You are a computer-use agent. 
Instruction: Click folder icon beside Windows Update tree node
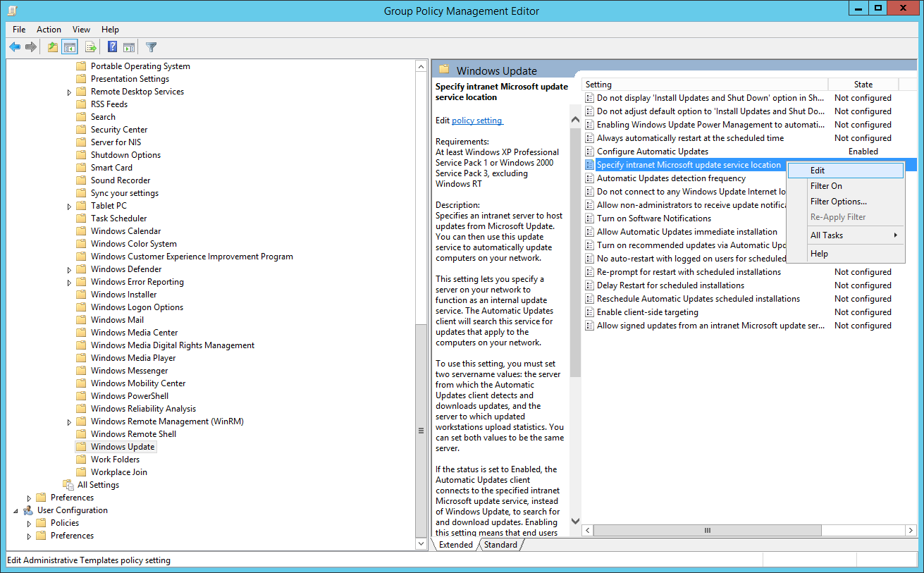tap(80, 447)
